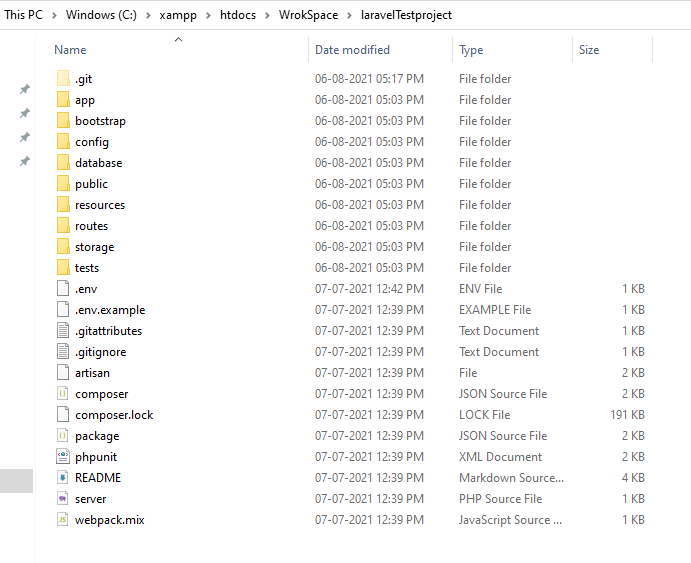Select the README markdown file icon

click(63, 478)
